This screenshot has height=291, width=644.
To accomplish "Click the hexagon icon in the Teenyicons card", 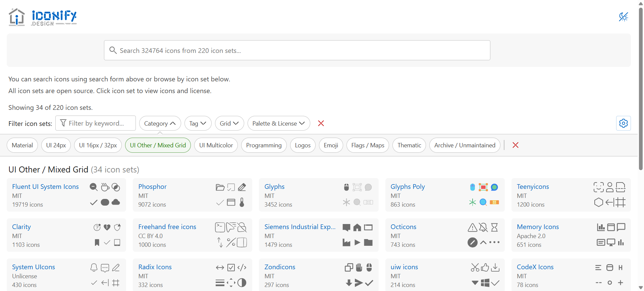I will click(x=599, y=202).
